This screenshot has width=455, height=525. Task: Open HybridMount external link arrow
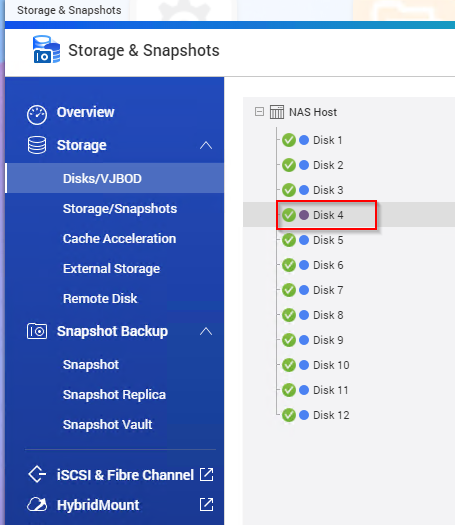pos(206,505)
